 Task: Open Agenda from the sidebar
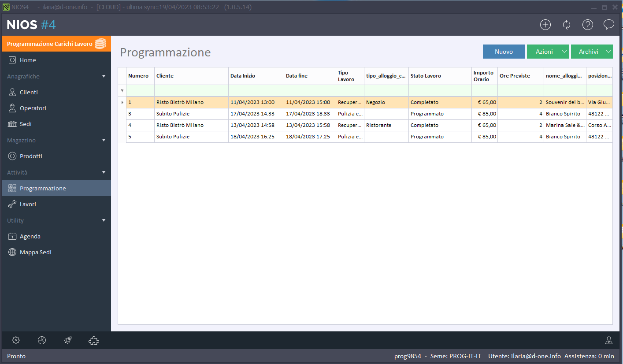(30, 236)
